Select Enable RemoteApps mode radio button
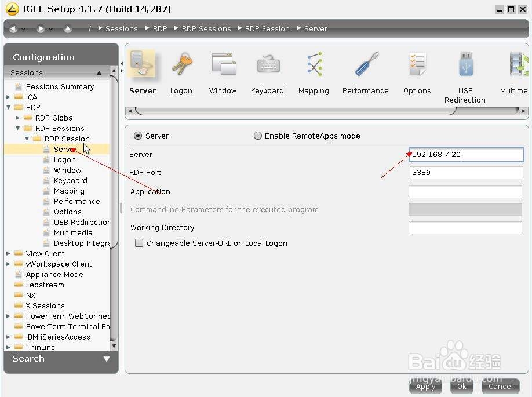532x397 pixels. (258, 136)
